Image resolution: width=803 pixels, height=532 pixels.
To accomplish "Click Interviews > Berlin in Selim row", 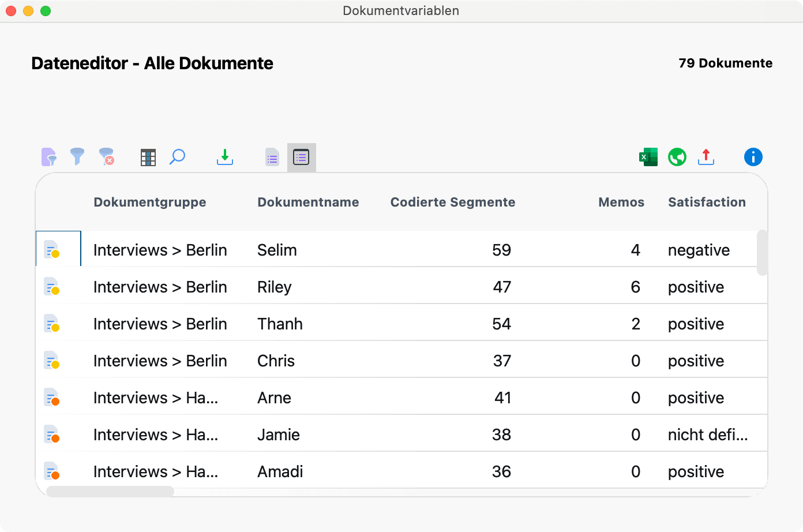I will coord(160,250).
